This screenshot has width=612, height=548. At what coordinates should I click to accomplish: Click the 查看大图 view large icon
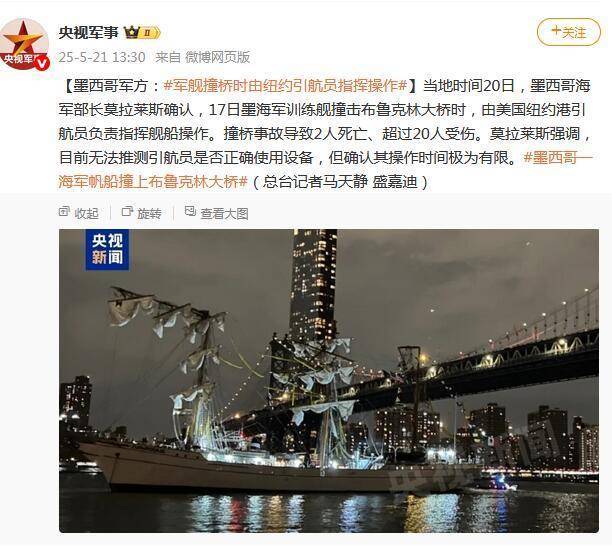coord(190,212)
